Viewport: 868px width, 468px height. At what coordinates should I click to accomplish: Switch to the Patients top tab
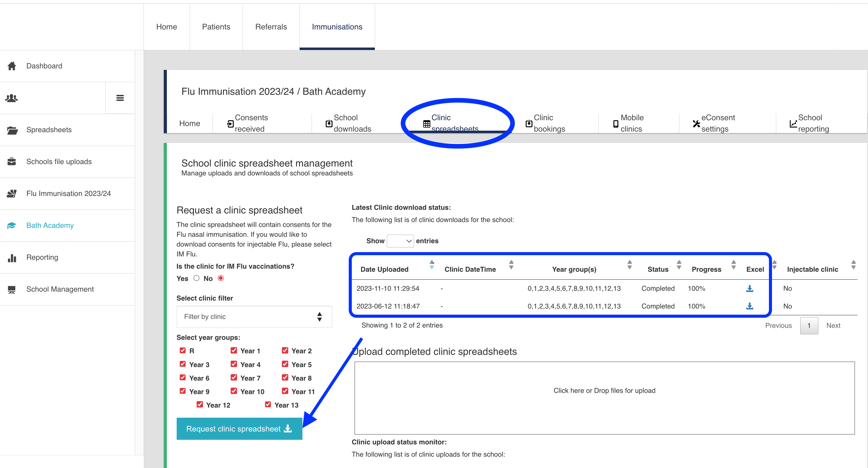click(216, 27)
